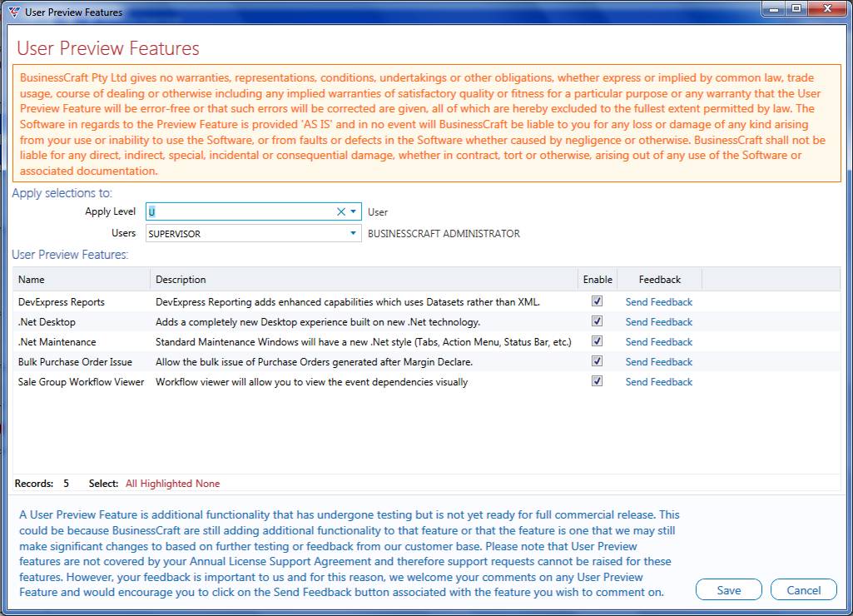Click description 'Workflow viewer will allow you to view'
The image size is (853, 616).
click(312, 382)
